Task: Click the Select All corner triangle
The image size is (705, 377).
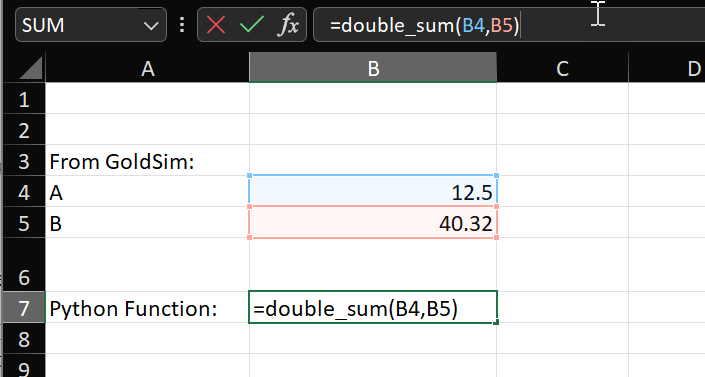Action: [31, 68]
